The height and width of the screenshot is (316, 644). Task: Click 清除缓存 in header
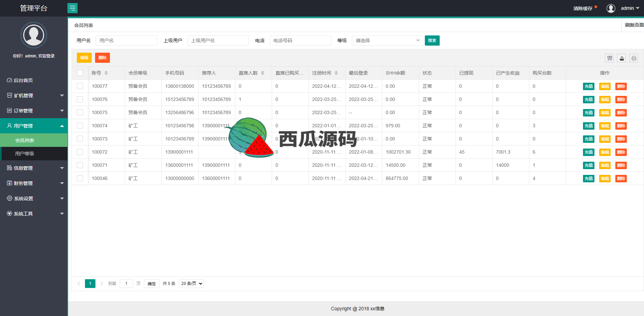click(583, 8)
